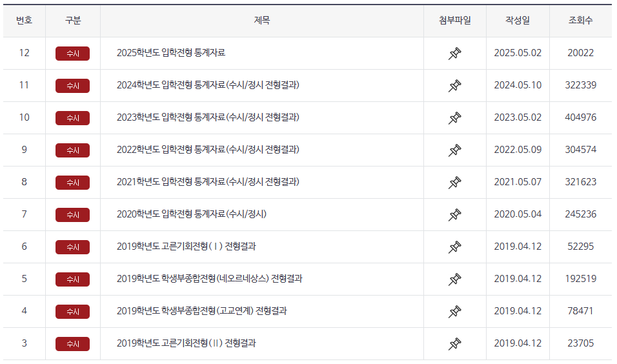Click attachment pin for 2020학년도 통계자료(수시/정시)
The image size is (617, 364).
[x=454, y=214]
